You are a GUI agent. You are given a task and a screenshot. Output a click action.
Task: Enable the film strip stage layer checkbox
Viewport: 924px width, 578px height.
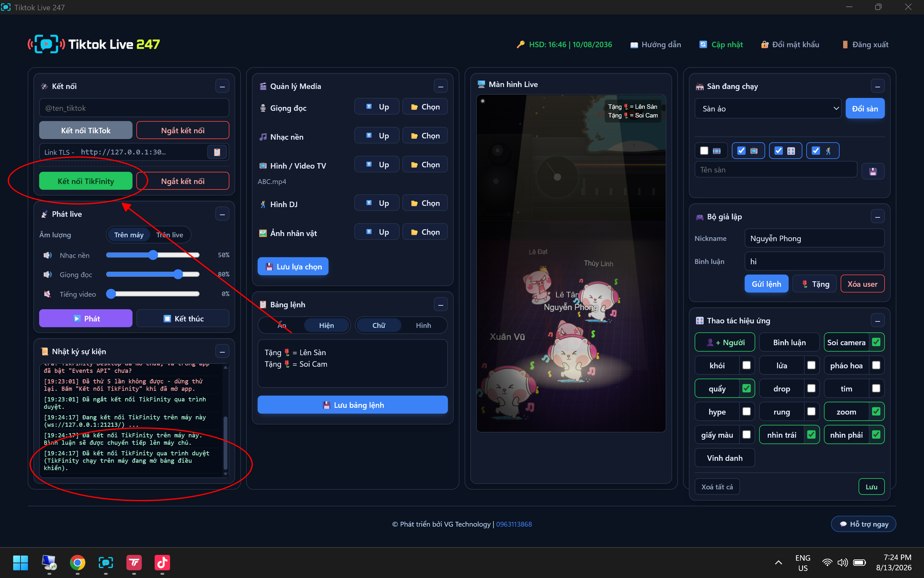pyautogui.click(x=704, y=151)
